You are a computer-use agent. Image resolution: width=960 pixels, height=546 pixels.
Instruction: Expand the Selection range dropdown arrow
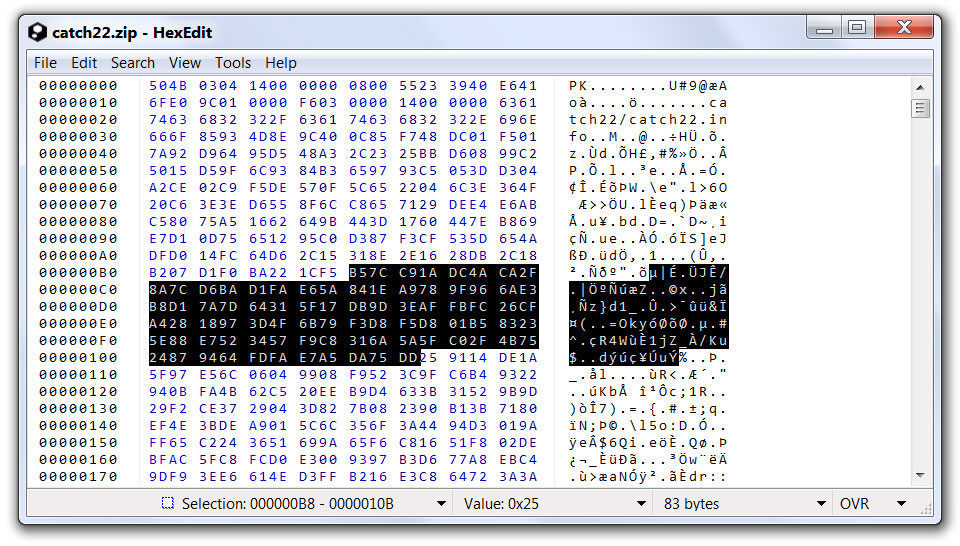click(441, 504)
